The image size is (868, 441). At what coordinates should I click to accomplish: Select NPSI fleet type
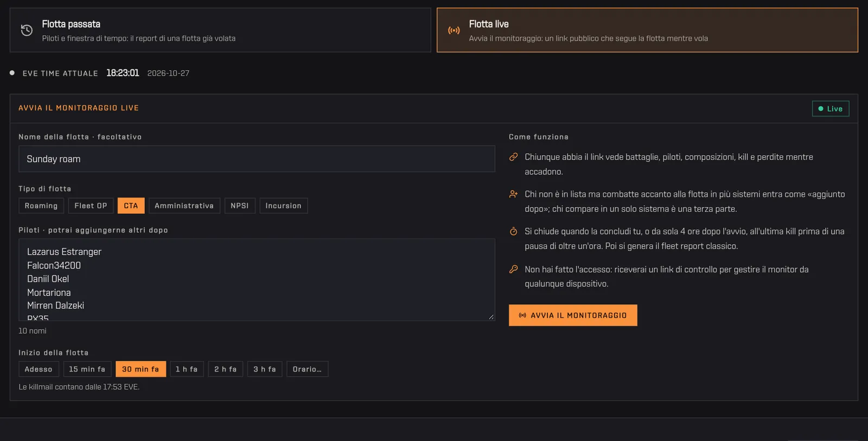pos(240,206)
